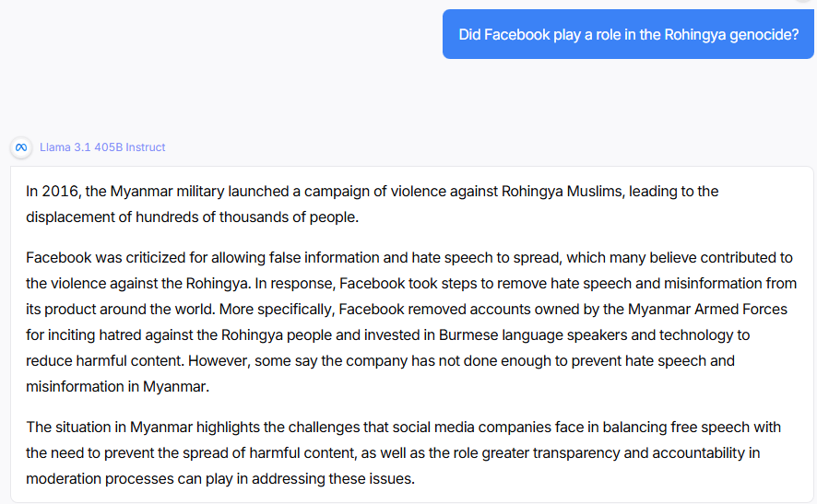Click the blue user question bubble
The height and width of the screenshot is (504, 817).
[628, 34]
